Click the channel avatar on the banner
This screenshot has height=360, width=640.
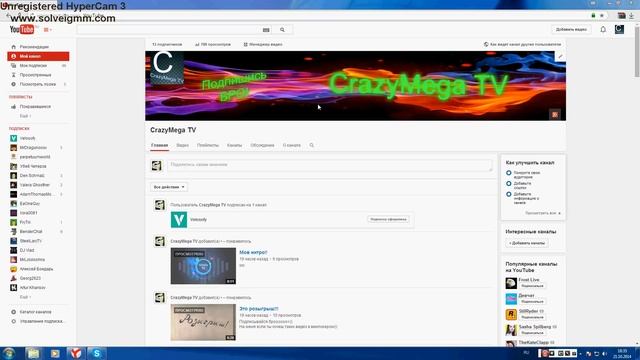pos(167,68)
